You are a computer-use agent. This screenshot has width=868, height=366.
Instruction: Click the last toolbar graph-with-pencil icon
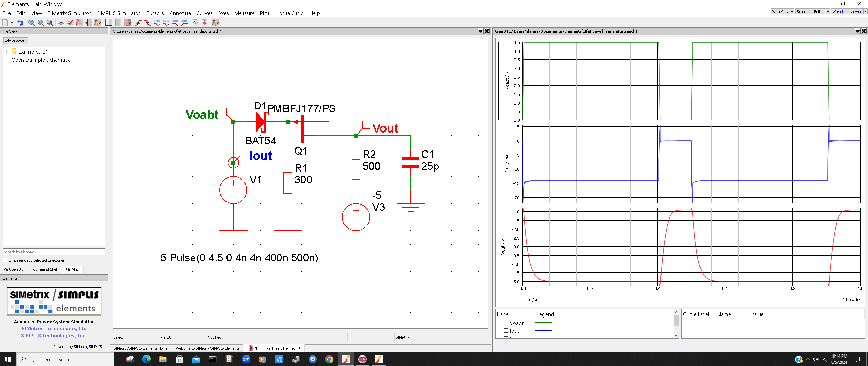(216, 23)
